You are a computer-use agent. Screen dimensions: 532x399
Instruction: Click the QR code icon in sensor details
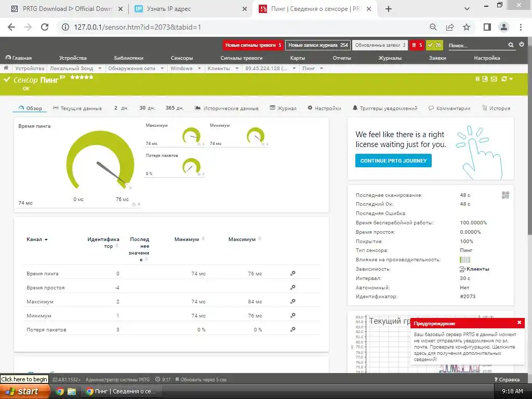[506, 195]
